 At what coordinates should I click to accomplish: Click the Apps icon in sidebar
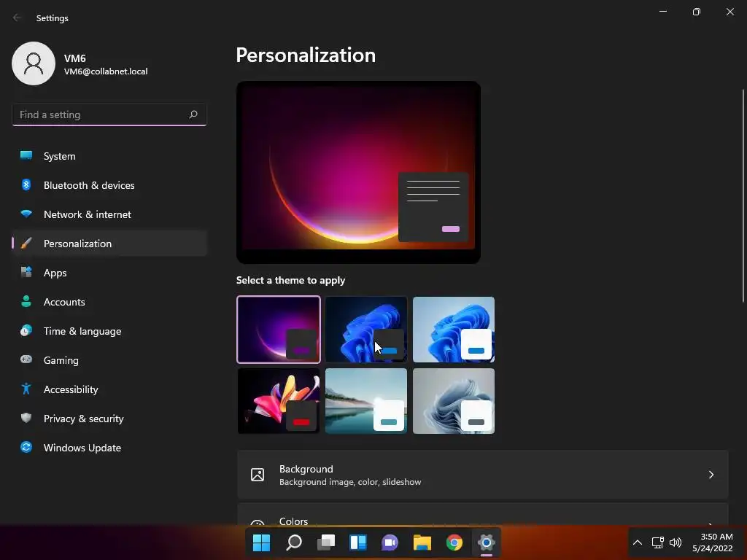[x=26, y=273]
